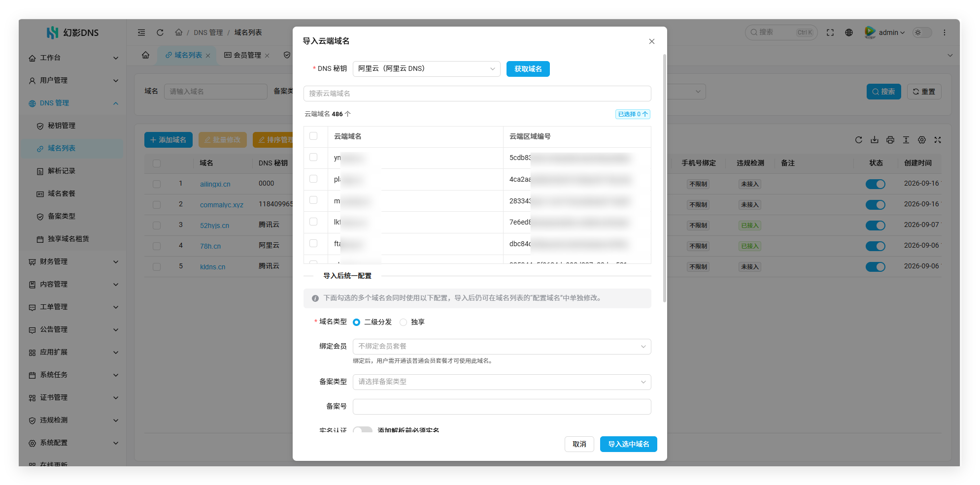Export table data with download icon
The image size is (980, 485).
click(875, 140)
